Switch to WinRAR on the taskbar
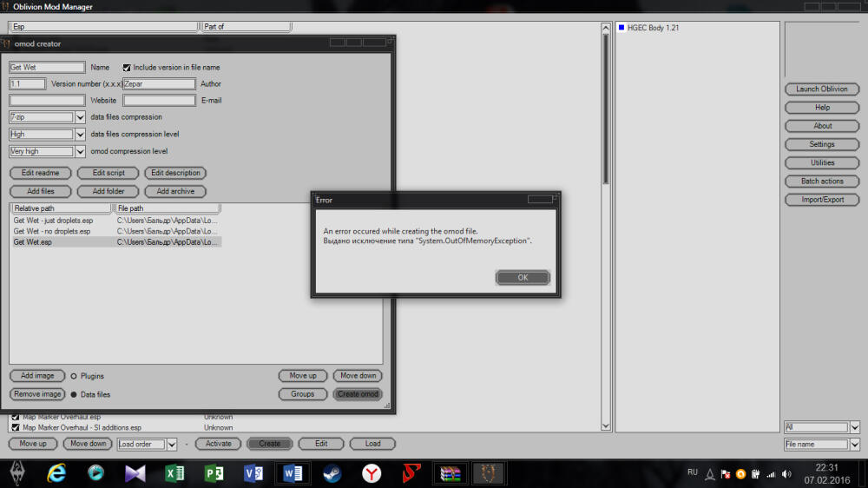 pyautogui.click(x=450, y=473)
